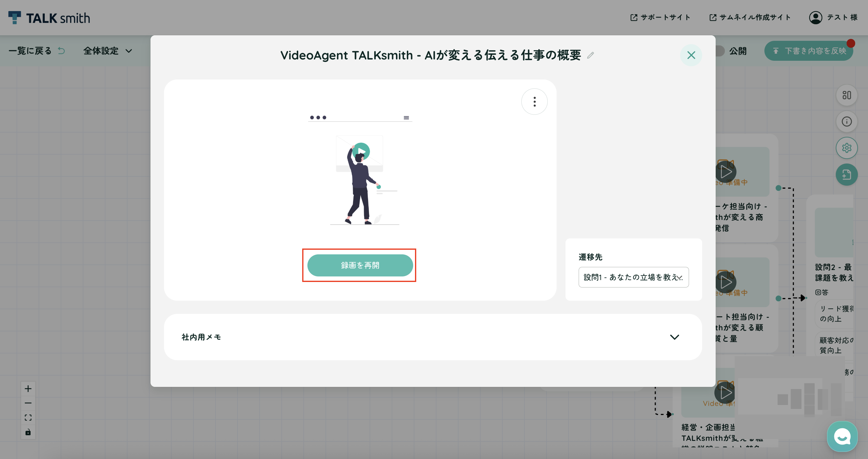Viewport: 868px width, 459px height.
Task: Click 録画を再開 button
Action: click(360, 265)
